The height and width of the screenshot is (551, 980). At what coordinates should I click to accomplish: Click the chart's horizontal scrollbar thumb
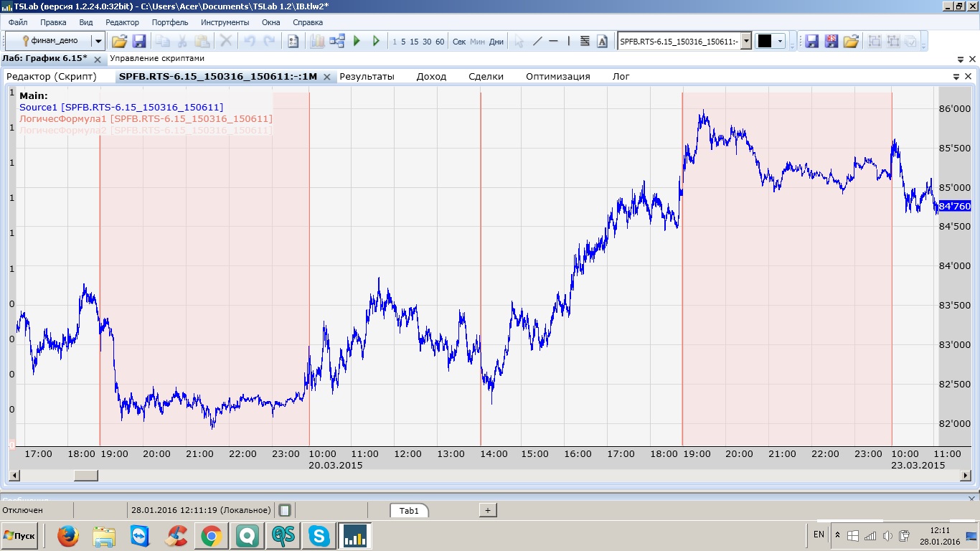[86, 476]
